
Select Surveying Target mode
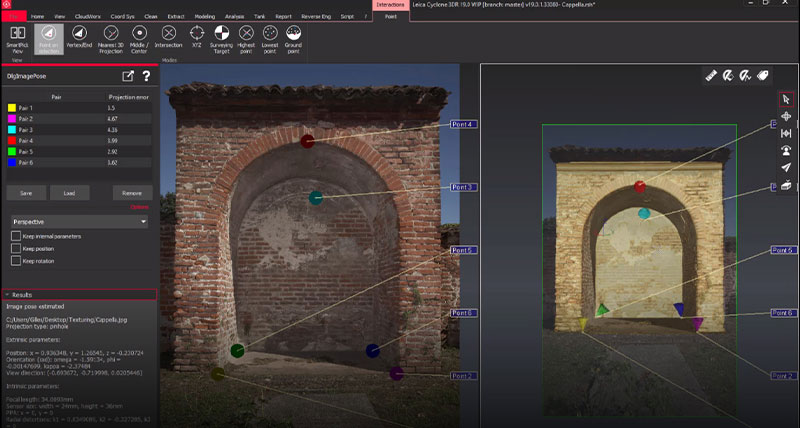(x=221, y=39)
